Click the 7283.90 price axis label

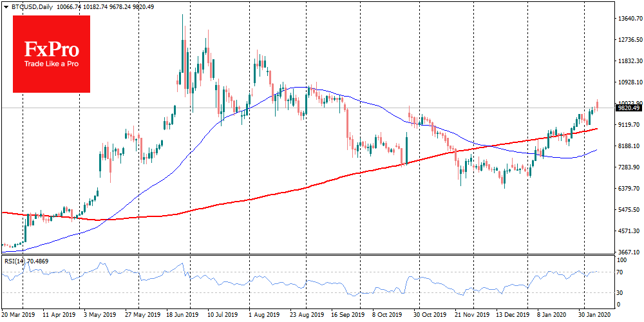coord(629,167)
